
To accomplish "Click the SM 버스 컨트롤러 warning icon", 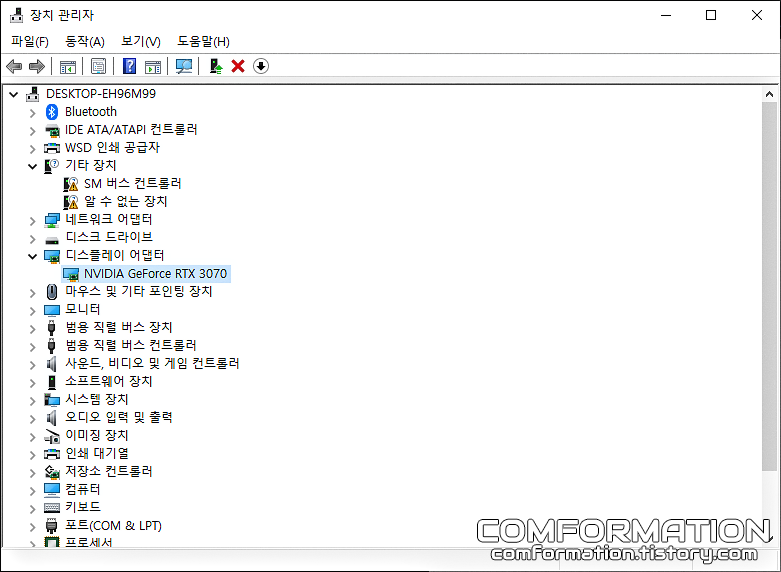I will (71, 184).
